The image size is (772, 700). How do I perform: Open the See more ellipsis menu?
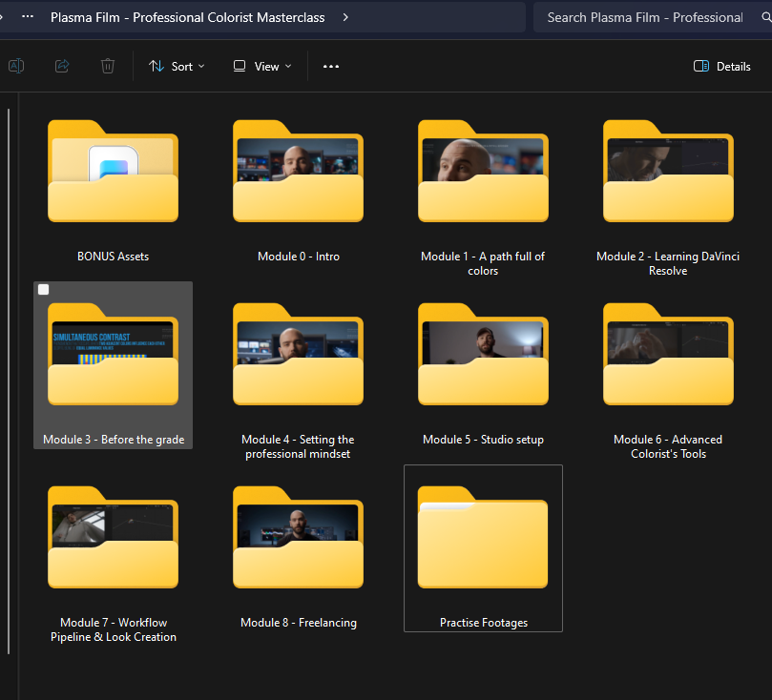tap(331, 67)
